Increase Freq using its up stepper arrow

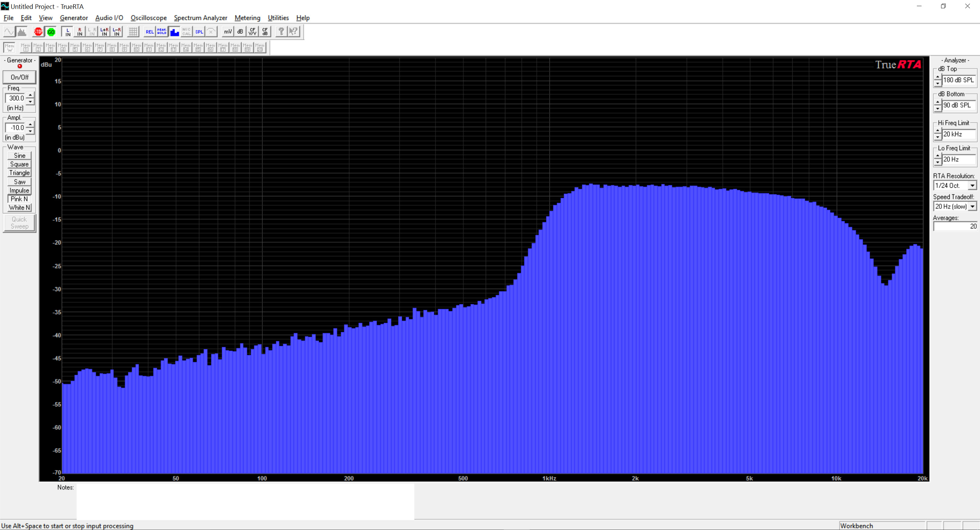[x=30, y=95]
